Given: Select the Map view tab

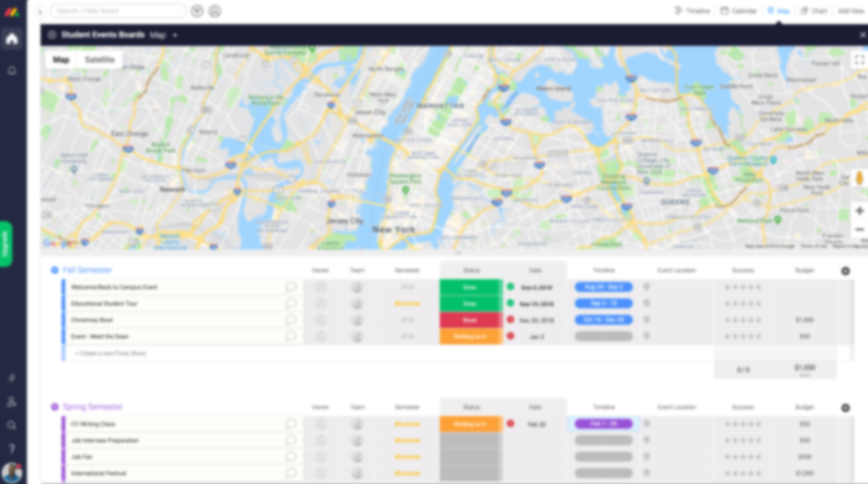Looking at the screenshot, I should coord(779,11).
